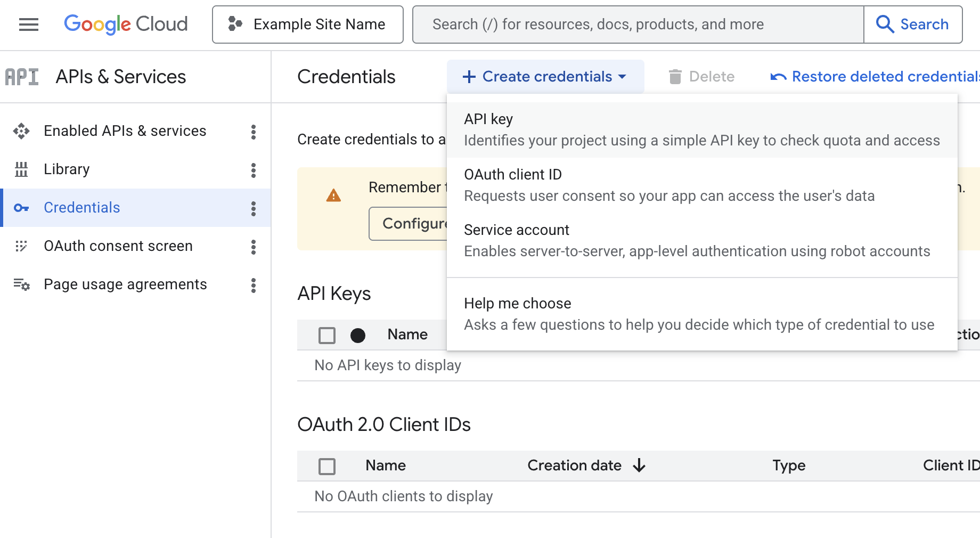
Task: Open OAuth consent screen page
Action: [x=118, y=246]
